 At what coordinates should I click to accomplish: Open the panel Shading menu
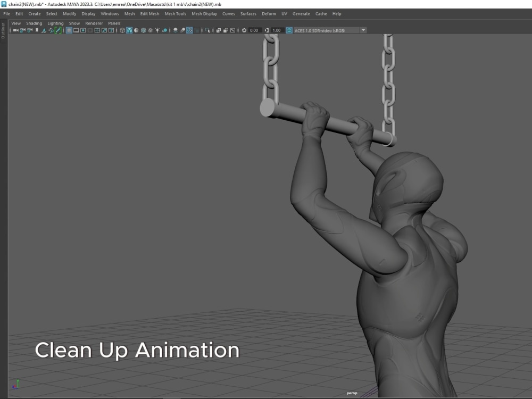coord(34,23)
